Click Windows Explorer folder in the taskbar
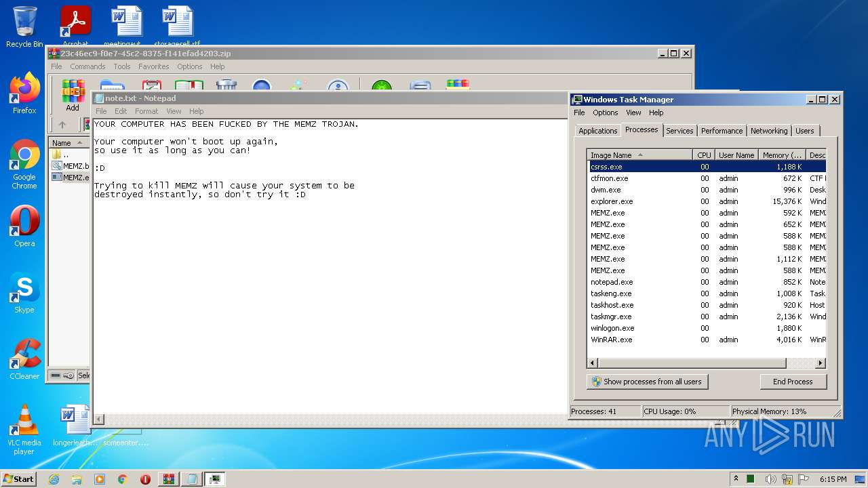Viewport: 868px width, 488px height. coord(77,479)
